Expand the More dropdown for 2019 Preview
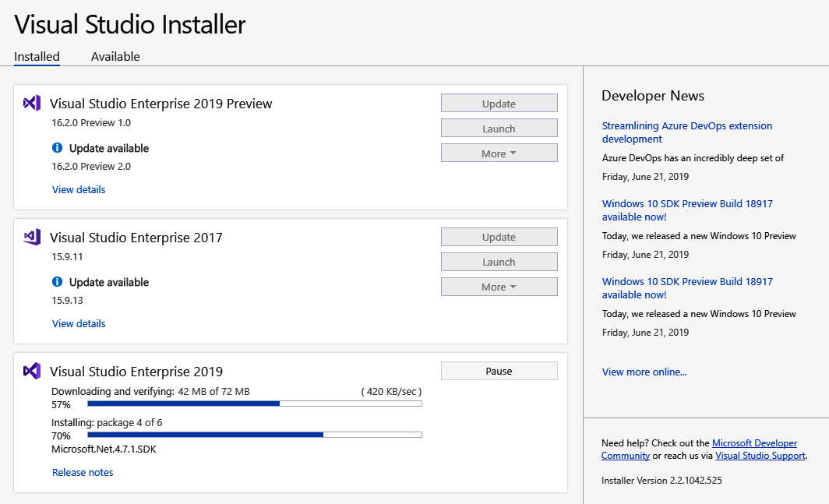The width and height of the screenshot is (829, 504). (x=499, y=153)
